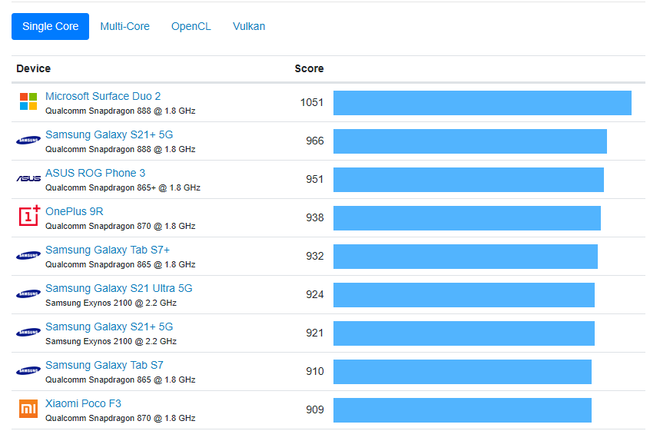Click Samsung logo beside Galaxy S21+ 5G Exynos
Screen dimensions: 660x431
(28, 333)
